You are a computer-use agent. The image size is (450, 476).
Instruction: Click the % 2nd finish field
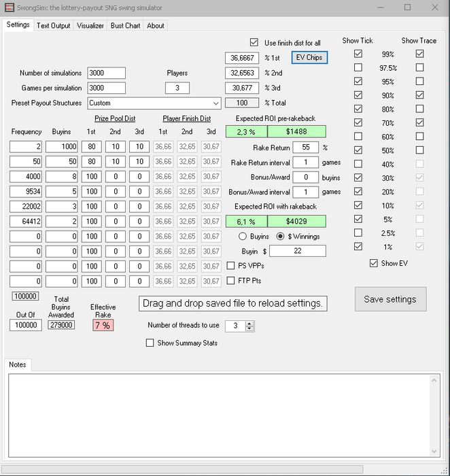point(242,73)
